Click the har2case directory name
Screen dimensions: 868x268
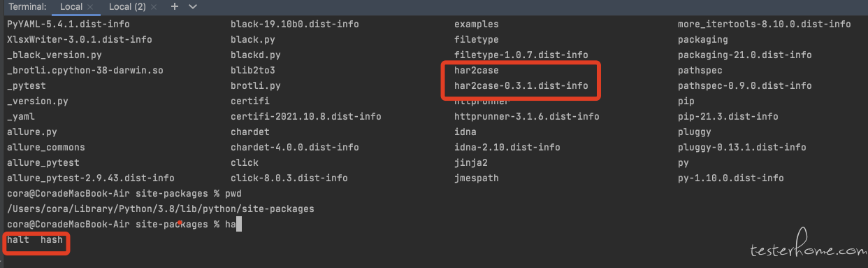click(x=476, y=71)
